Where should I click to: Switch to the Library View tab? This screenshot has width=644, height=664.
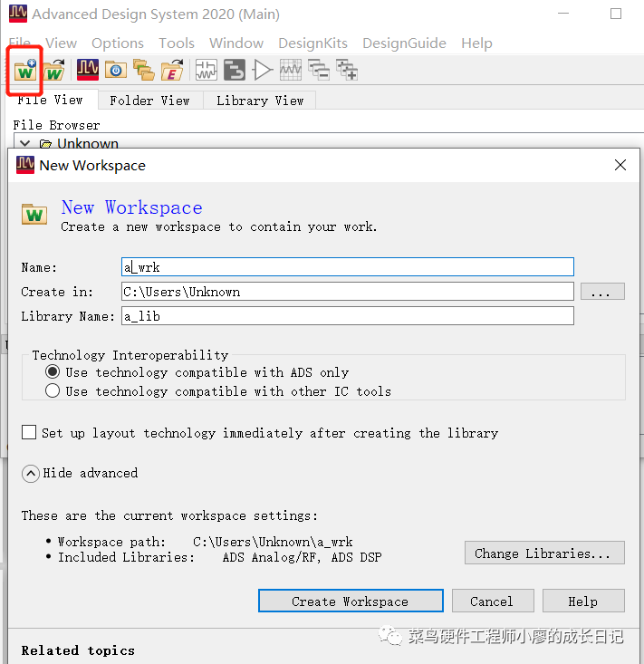tap(260, 101)
